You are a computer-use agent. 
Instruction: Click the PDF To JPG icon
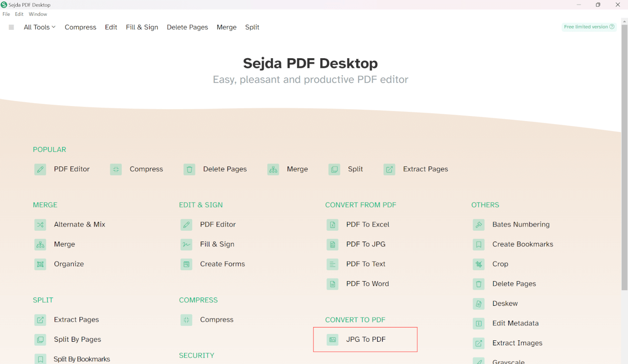point(333,245)
